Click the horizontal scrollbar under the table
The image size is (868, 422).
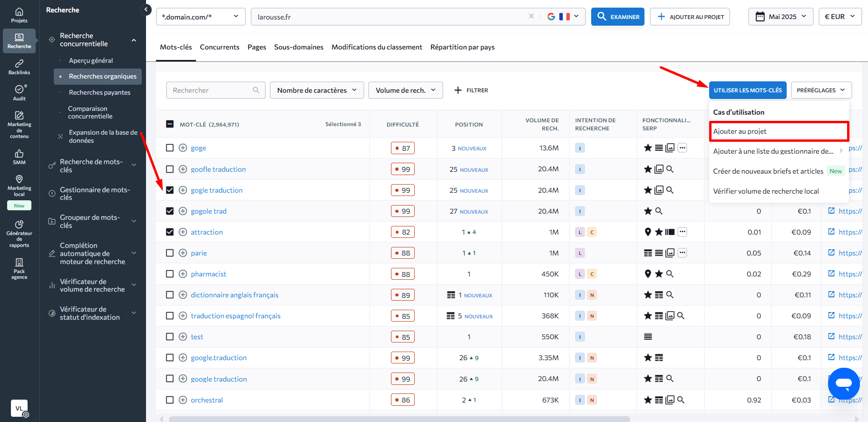(400, 419)
